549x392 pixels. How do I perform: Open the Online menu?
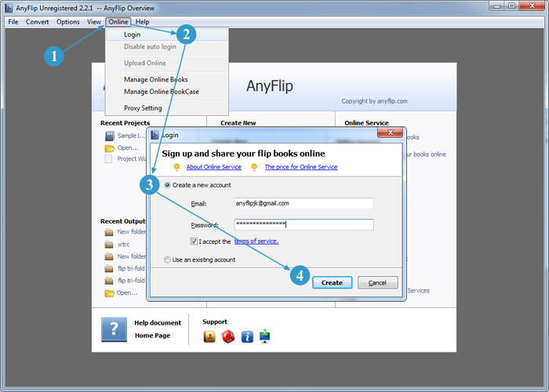click(118, 22)
